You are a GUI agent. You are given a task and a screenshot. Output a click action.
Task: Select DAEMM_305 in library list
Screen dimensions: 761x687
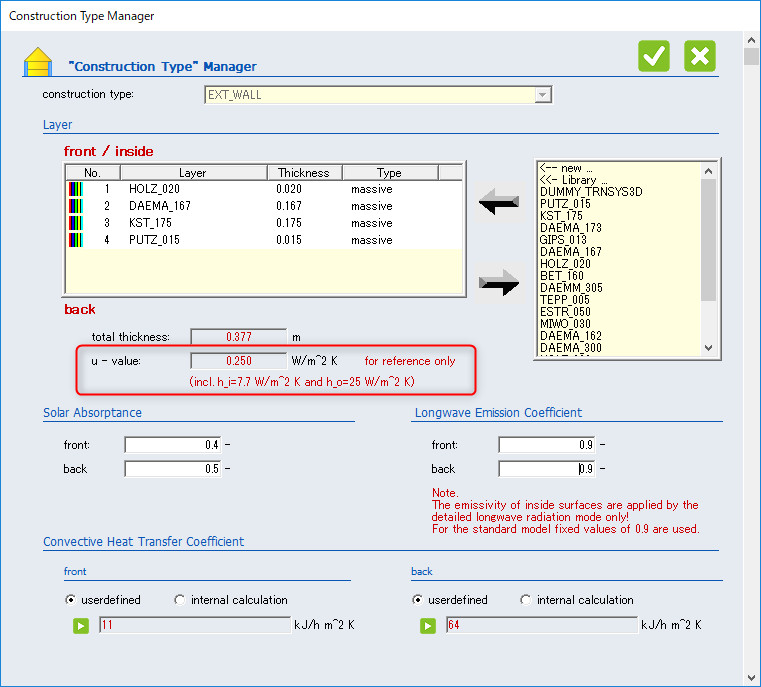click(571, 288)
